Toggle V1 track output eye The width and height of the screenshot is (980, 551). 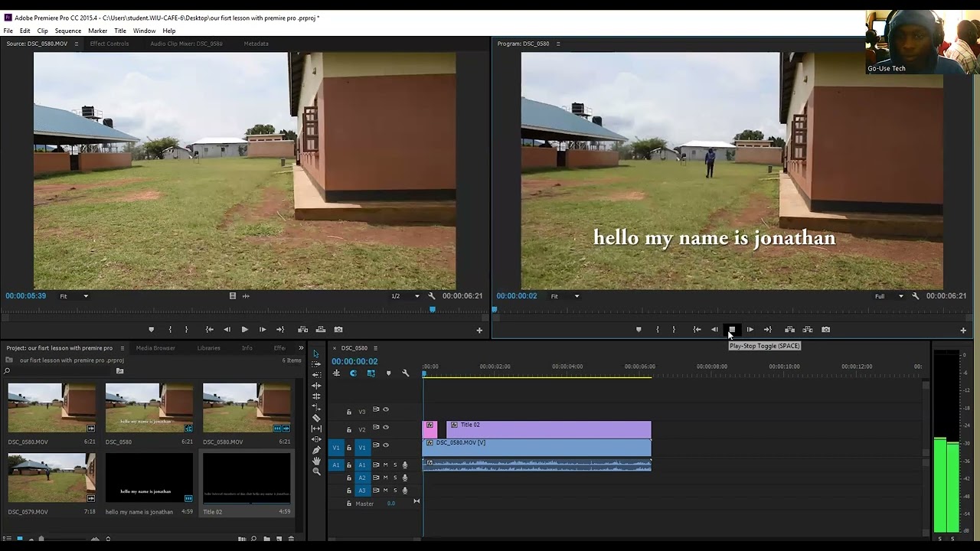click(386, 445)
